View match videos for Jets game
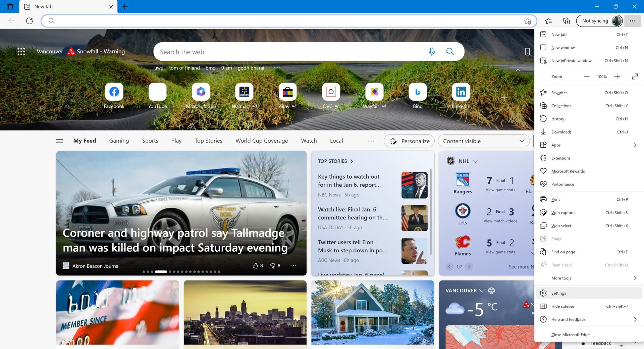The image size is (644, 349). [x=500, y=221]
